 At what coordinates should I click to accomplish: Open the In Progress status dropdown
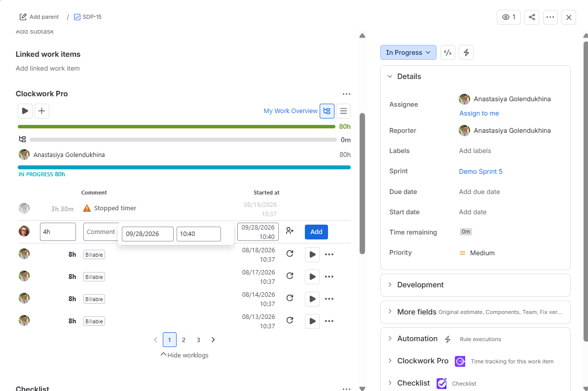(x=408, y=52)
